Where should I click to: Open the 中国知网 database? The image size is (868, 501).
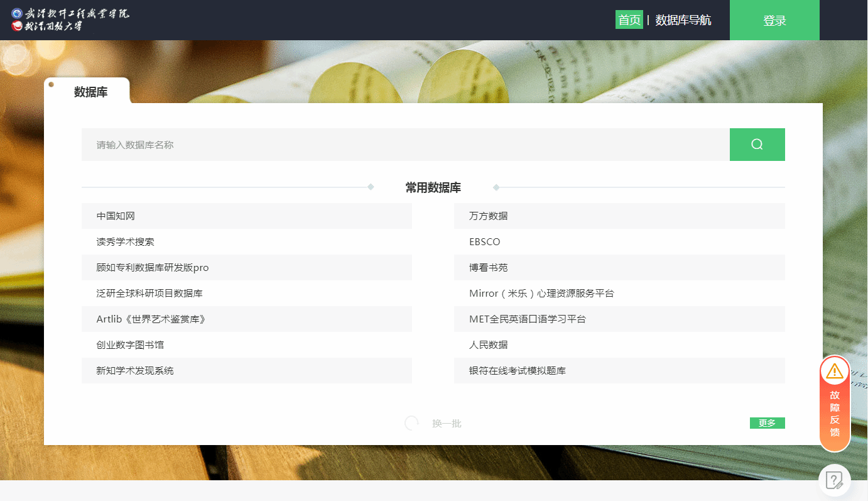[x=116, y=216]
